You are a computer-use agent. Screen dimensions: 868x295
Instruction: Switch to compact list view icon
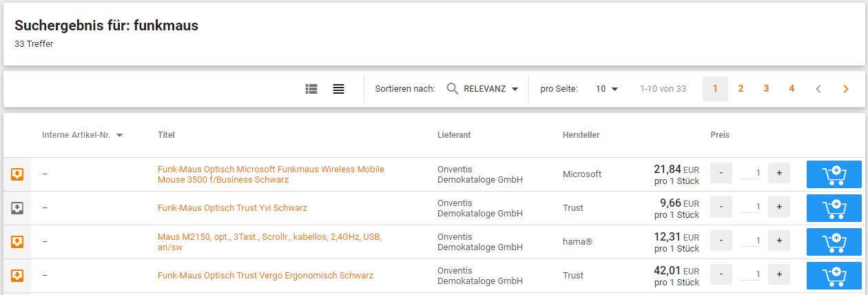click(338, 89)
